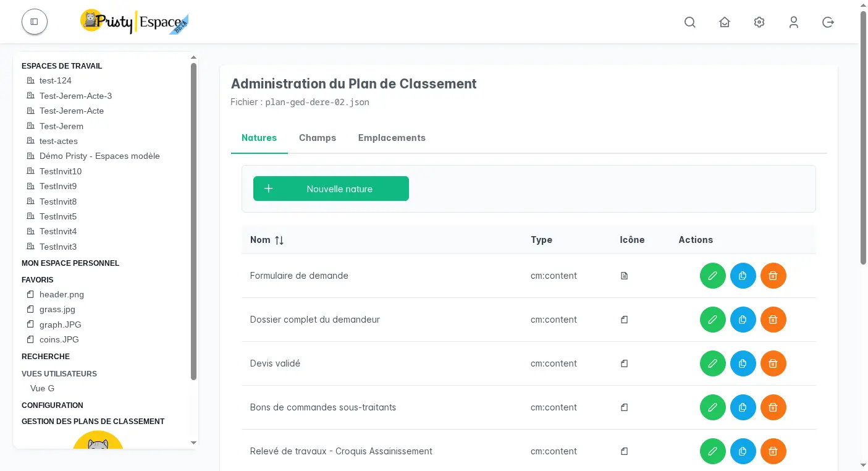The height and width of the screenshot is (471, 868).
Task: Click the down chevron on the sidebar scrollbar
Action: [x=193, y=443]
